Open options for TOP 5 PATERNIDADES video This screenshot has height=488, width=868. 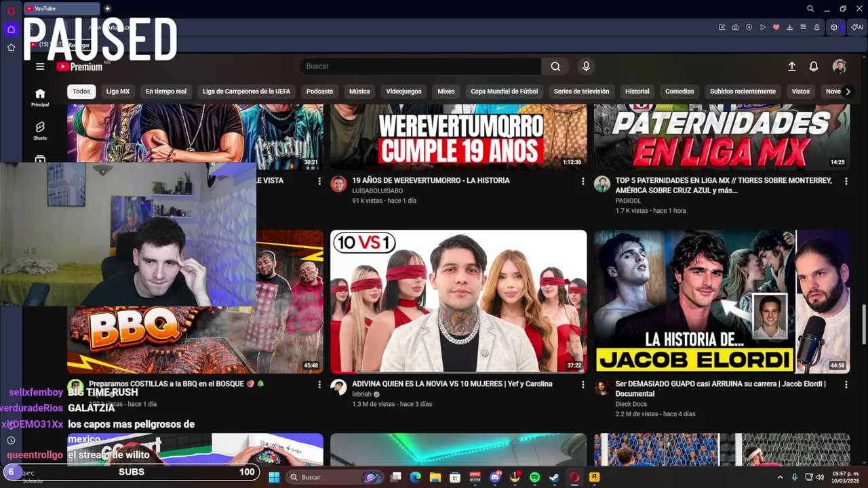click(846, 181)
